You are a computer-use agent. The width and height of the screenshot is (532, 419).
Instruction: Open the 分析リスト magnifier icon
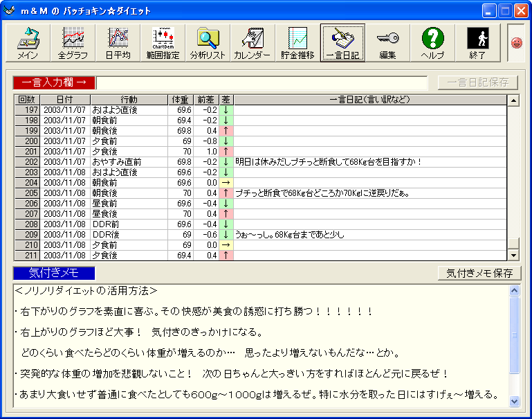pos(208,43)
